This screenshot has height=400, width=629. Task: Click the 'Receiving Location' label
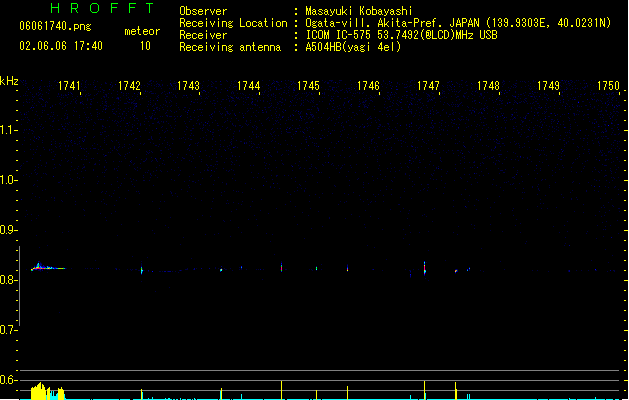233,23
